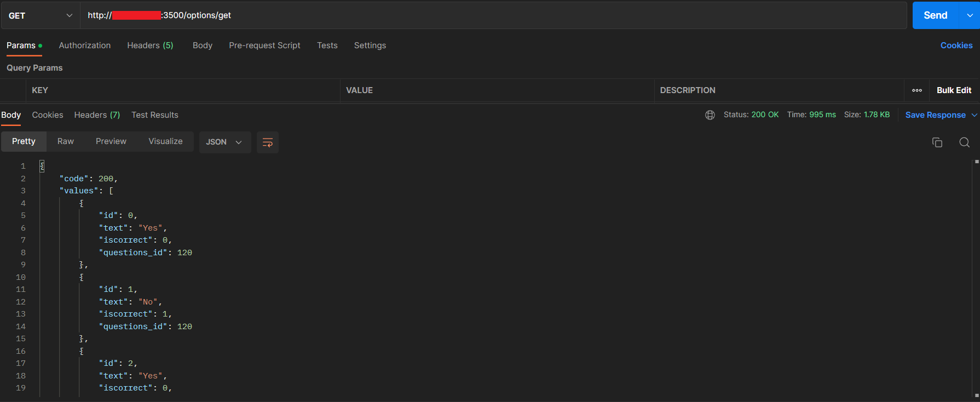
Task: Open the Test Results tab
Action: coord(155,115)
